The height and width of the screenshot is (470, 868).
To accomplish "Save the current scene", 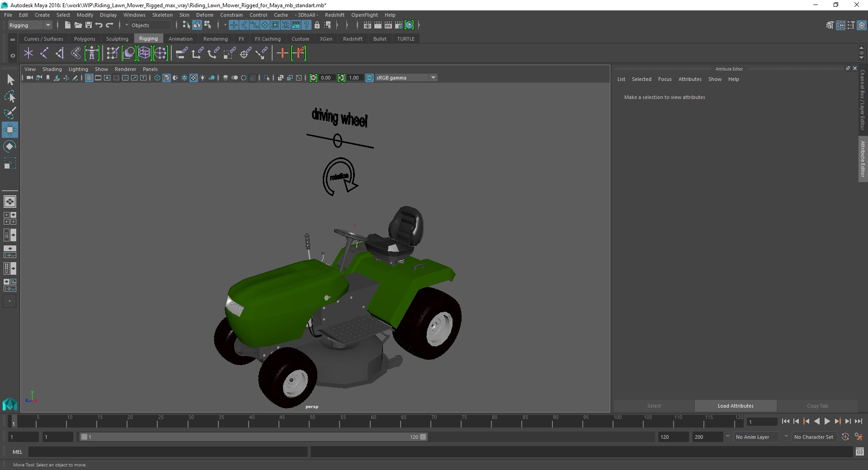I will click(89, 25).
